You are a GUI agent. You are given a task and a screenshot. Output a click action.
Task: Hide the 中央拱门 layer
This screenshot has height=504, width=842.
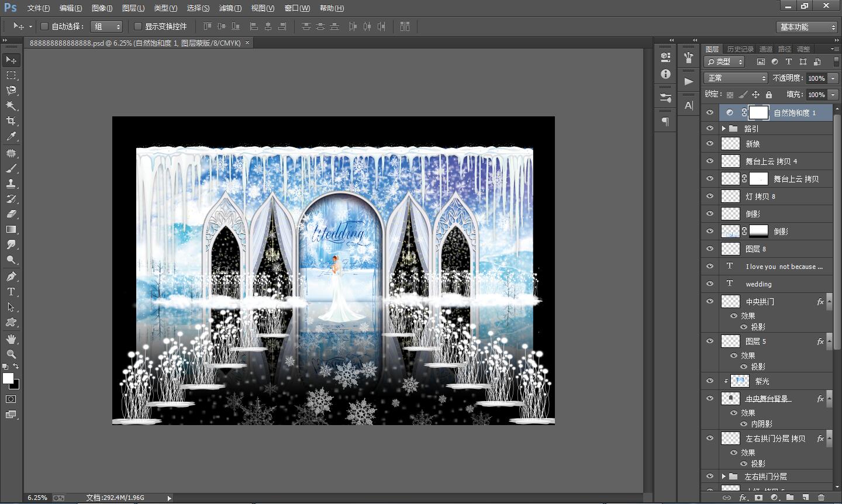(x=710, y=301)
